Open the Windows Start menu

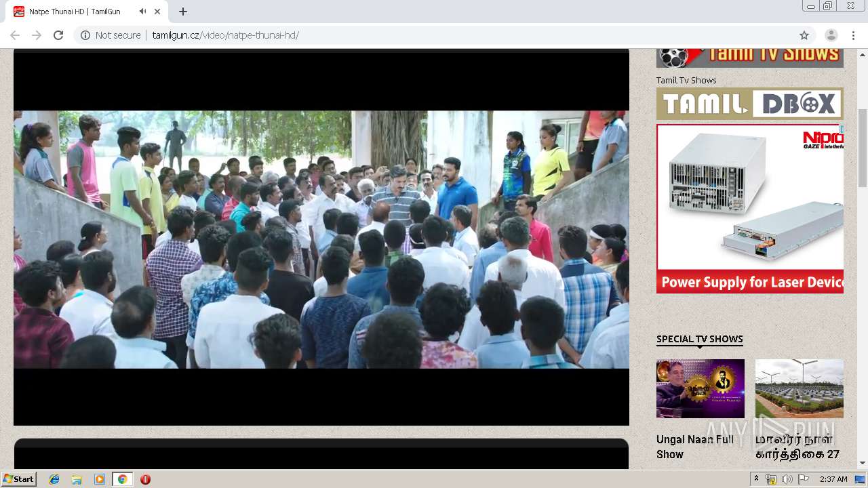(19, 479)
